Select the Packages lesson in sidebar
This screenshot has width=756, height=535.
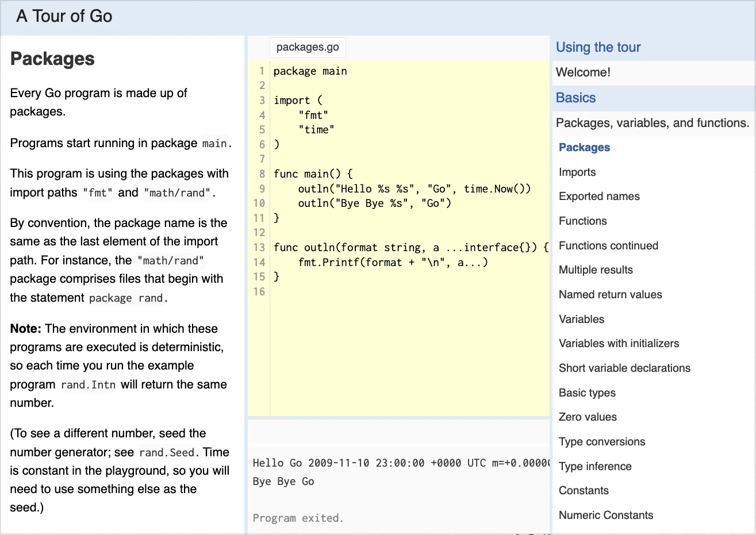(584, 148)
